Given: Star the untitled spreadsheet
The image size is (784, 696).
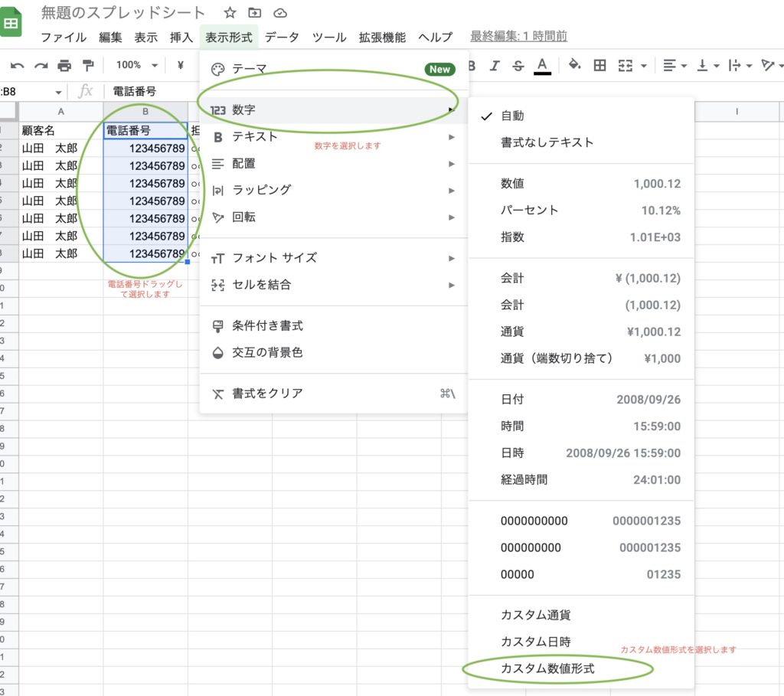Looking at the screenshot, I should pyautogui.click(x=230, y=13).
